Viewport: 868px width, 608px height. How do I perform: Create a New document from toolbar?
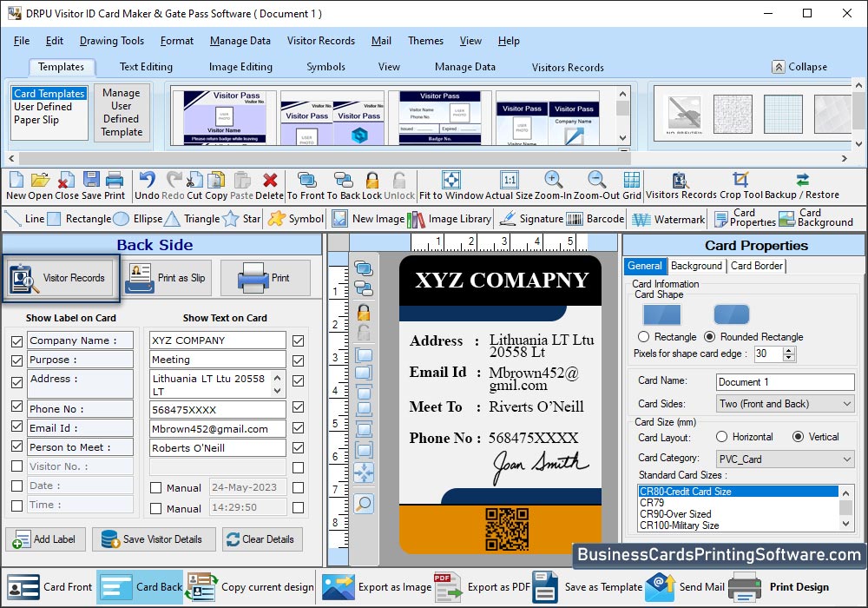[x=16, y=186]
